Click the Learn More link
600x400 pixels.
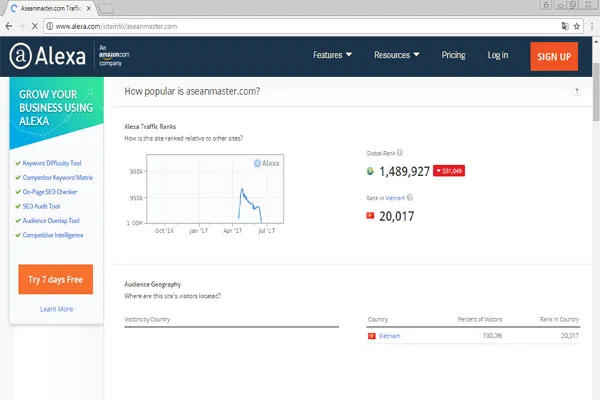(56, 309)
